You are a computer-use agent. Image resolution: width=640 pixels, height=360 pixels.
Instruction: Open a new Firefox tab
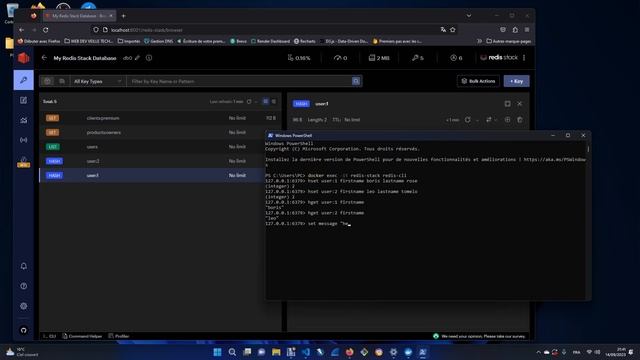point(123,16)
